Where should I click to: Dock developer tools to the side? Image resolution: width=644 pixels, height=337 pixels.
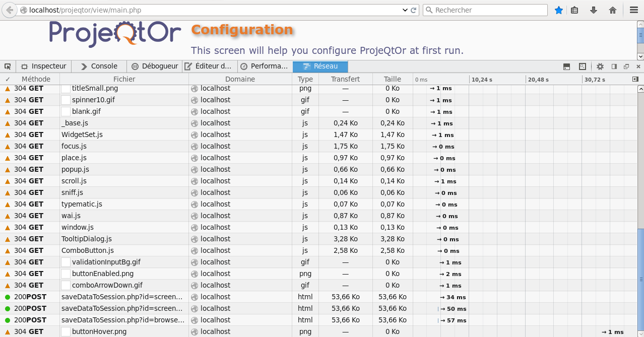[614, 66]
